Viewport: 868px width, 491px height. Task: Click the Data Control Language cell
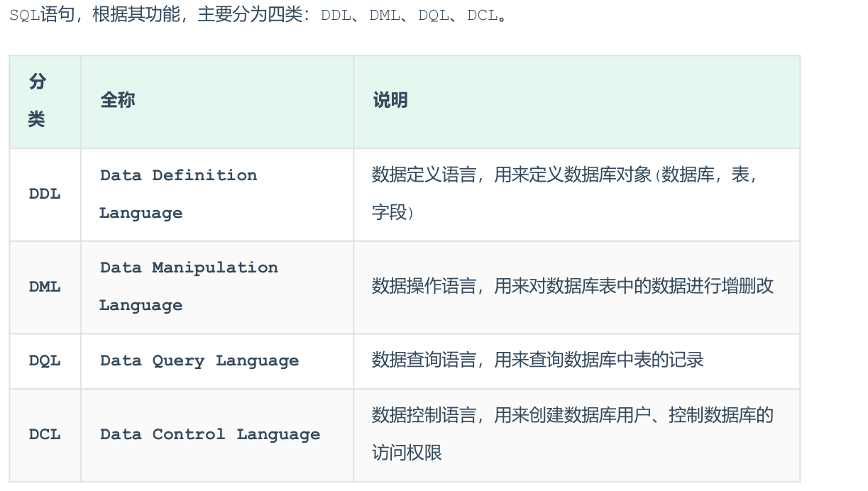coord(210,435)
